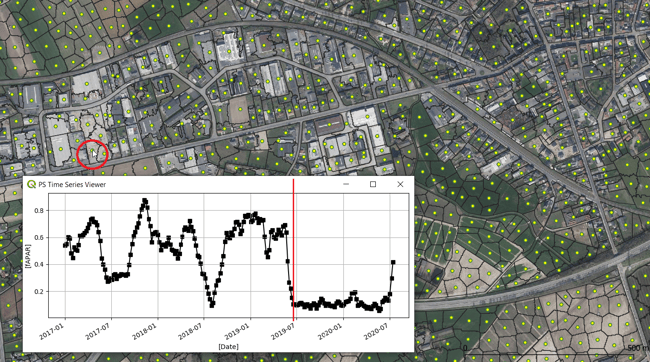The width and height of the screenshot is (650, 362).
Task: Pick the yellow point in the square beige field
Action: point(240,110)
